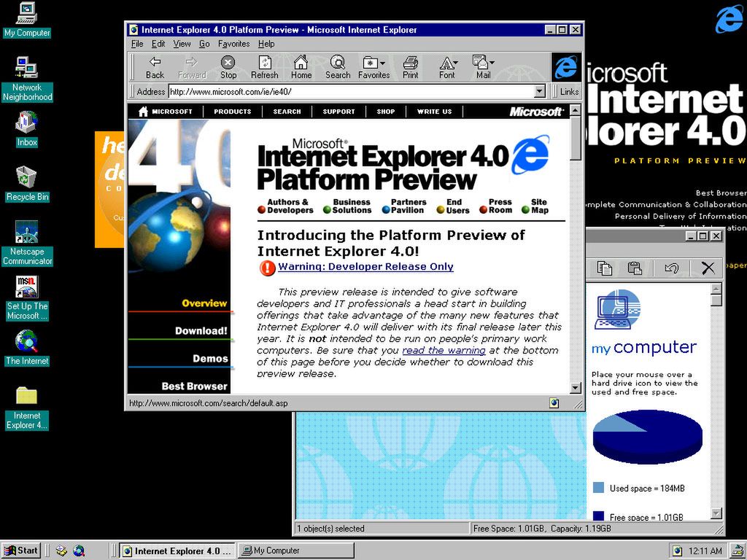Click the Paste icon in My Computer window

pos(635,268)
